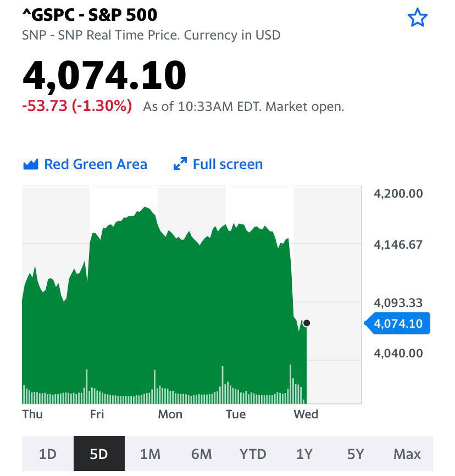
Task: Click the Tue day label
Action: pyautogui.click(x=236, y=415)
